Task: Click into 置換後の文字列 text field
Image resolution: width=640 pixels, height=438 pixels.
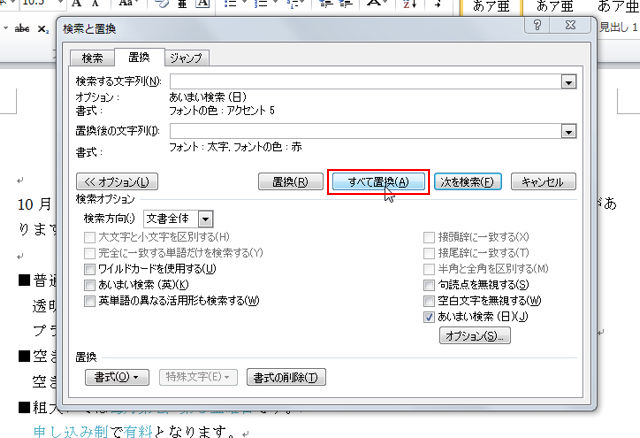Action: point(365,131)
